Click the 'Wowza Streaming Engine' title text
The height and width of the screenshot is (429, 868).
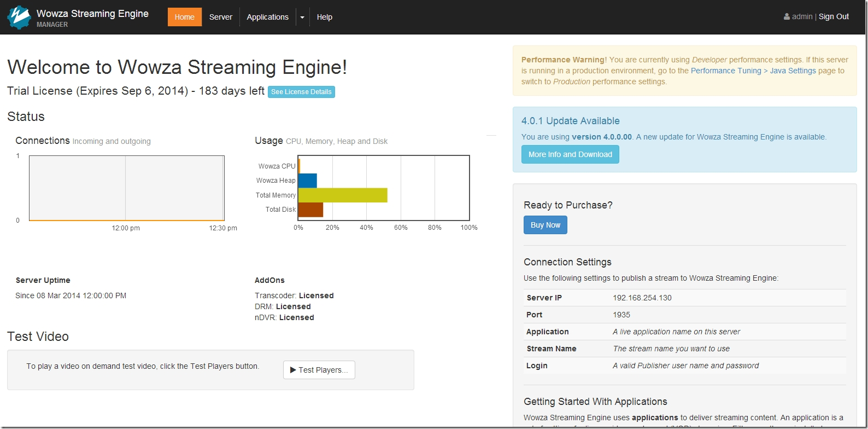[x=92, y=14]
